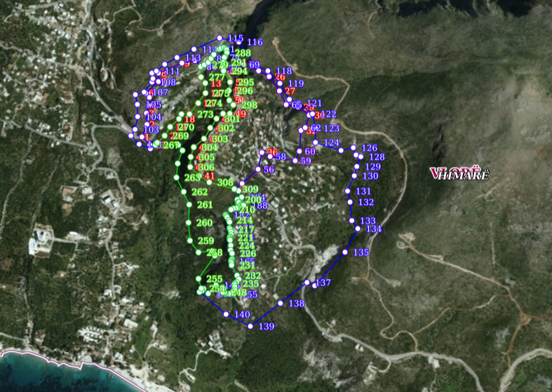Screen dimensions: 552x392
Task: Click the vertex point labeled 134
Action: [358, 229]
